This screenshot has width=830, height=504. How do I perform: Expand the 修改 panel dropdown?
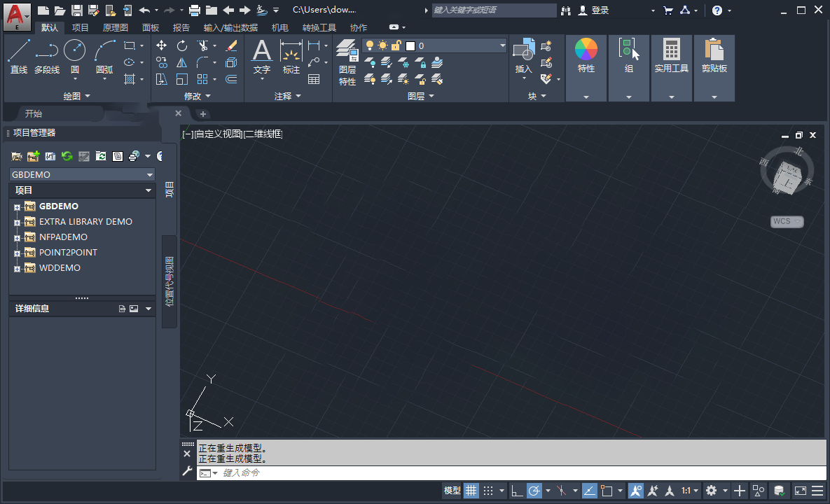pyautogui.click(x=198, y=97)
